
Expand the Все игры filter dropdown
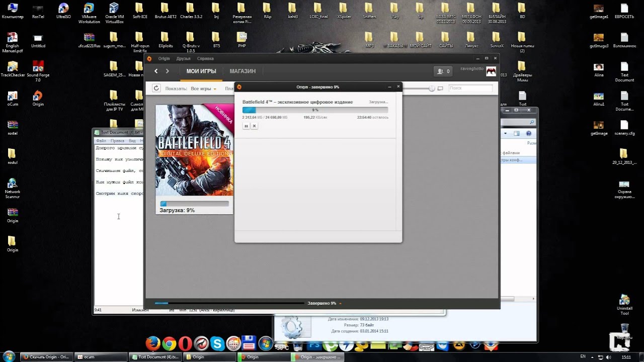tap(203, 88)
